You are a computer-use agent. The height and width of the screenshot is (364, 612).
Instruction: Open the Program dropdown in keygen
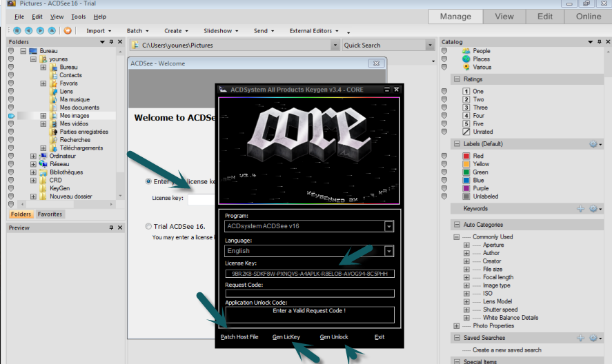388,226
